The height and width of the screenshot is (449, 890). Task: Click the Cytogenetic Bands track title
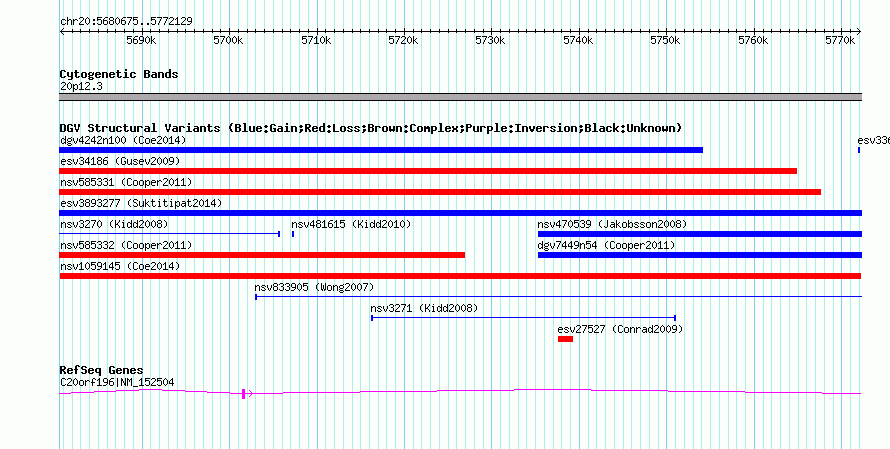(119, 74)
